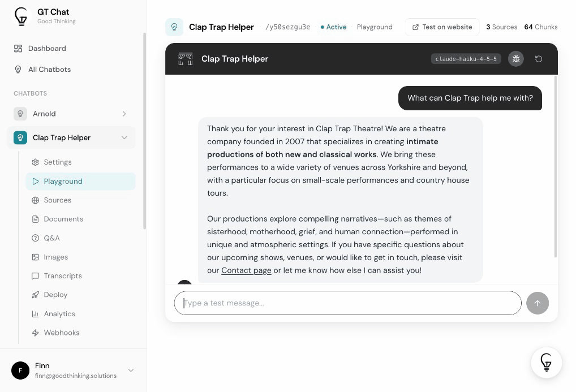Screen dimensions: 576x392
Task: Open the floating lightbulb chat widget
Action: tap(546, 363)
